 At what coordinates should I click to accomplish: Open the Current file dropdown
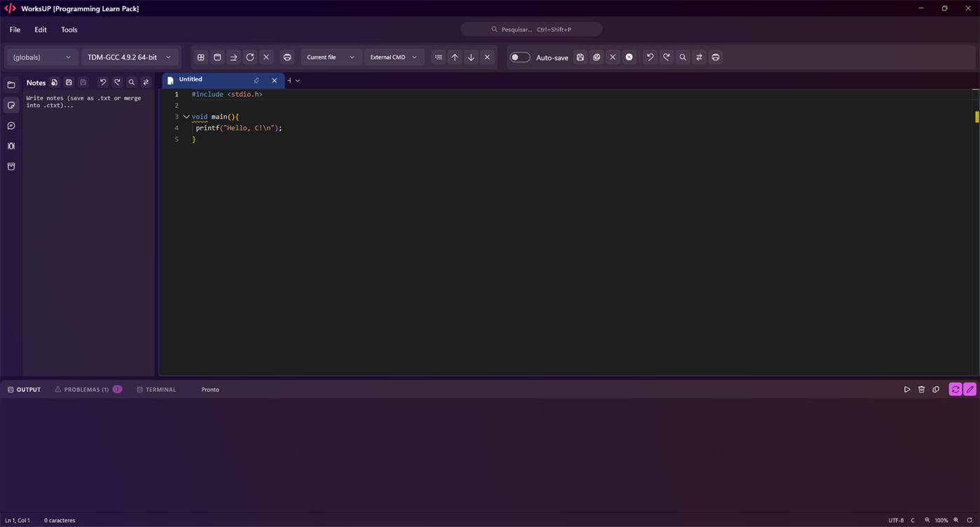click(330, 57)
